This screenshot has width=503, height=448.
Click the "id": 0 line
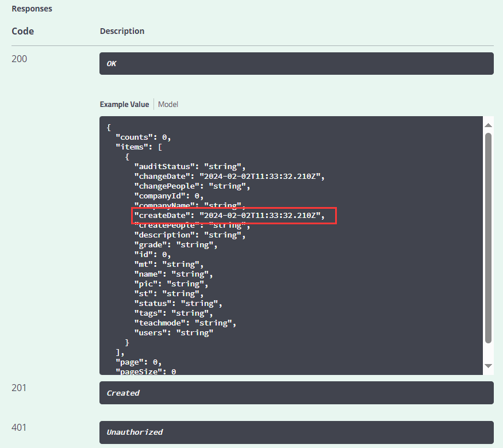click(x=152, y=255)
